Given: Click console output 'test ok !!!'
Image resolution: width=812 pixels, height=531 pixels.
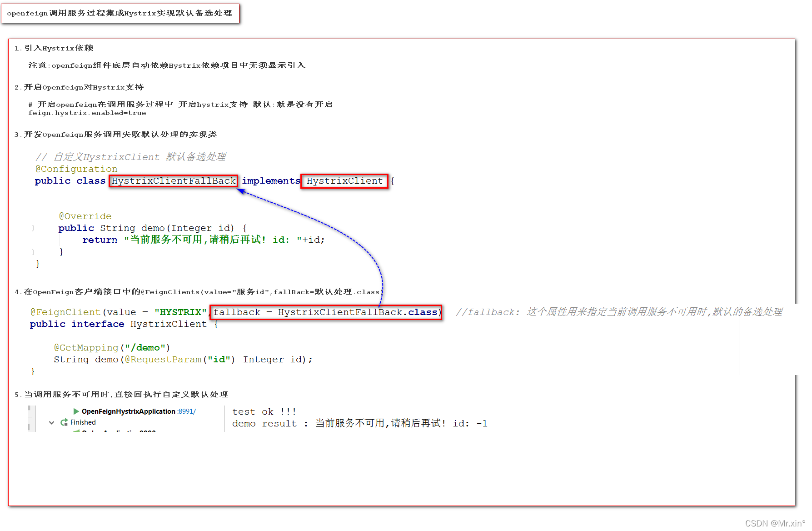Looking at the screenshot, I should pyautogui.click(x=264, y=412).
